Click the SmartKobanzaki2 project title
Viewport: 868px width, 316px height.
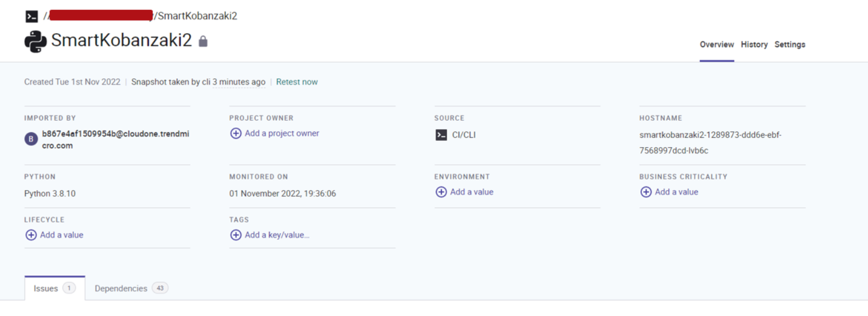pos(122,41)
